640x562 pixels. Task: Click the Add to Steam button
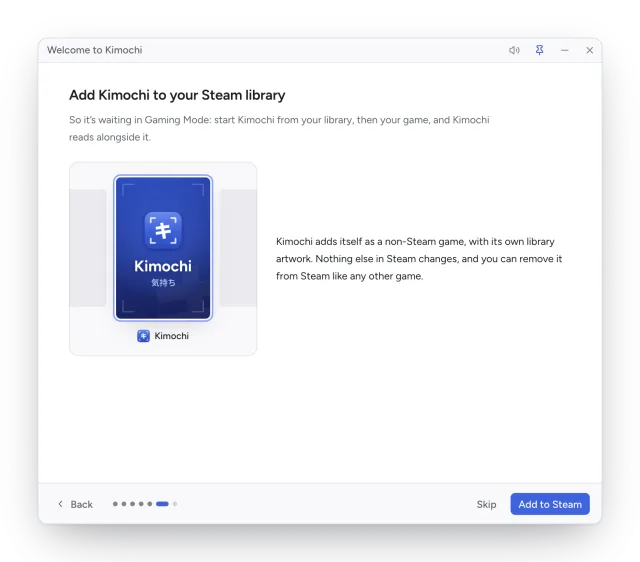tap(550, 504)
